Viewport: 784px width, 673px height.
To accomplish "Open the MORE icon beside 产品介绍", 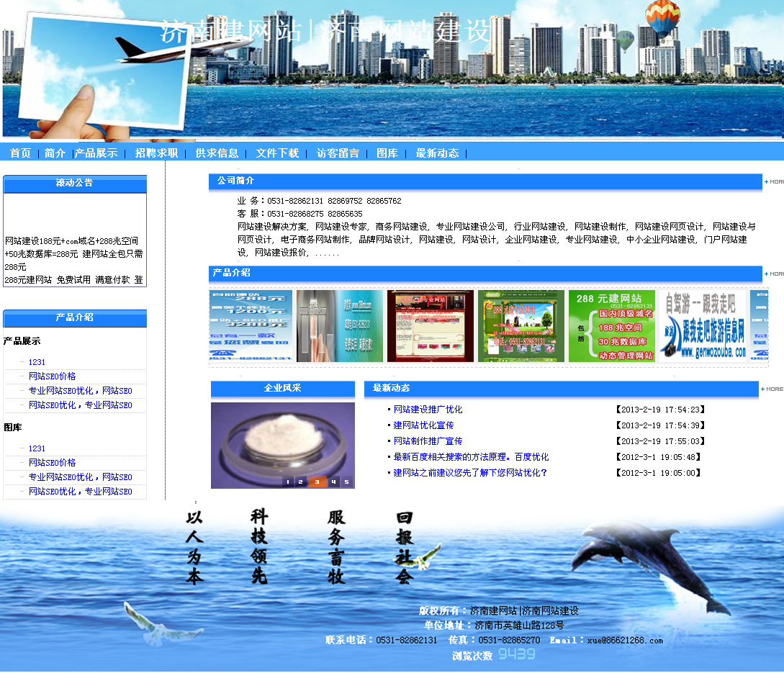I will [774, 274].
